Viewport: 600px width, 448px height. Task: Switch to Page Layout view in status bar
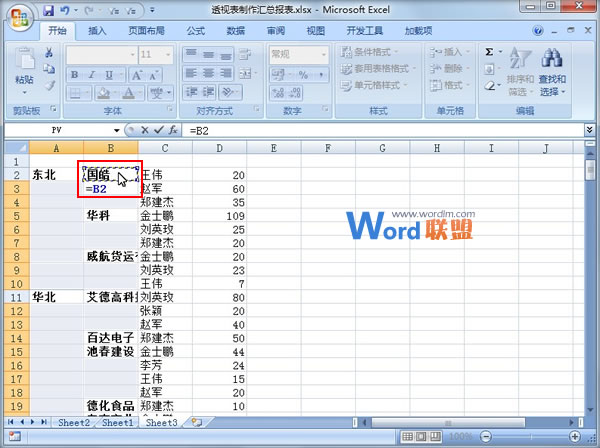(x=421, y=437)
